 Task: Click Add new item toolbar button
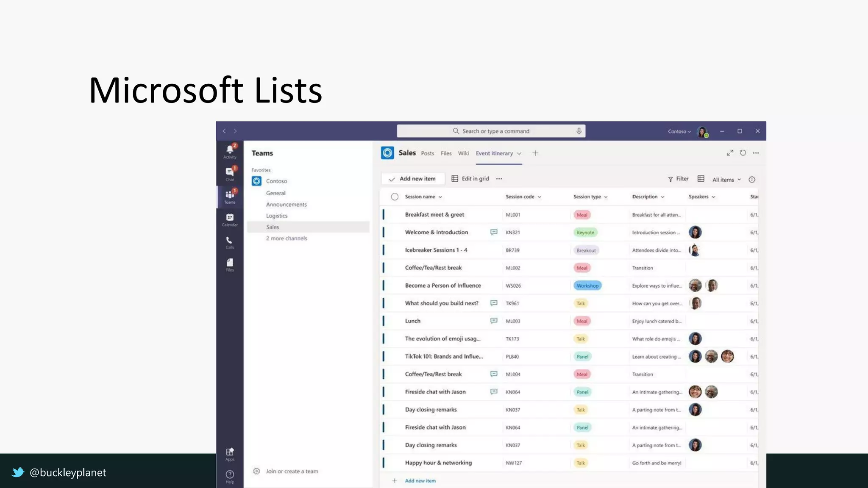413,179
